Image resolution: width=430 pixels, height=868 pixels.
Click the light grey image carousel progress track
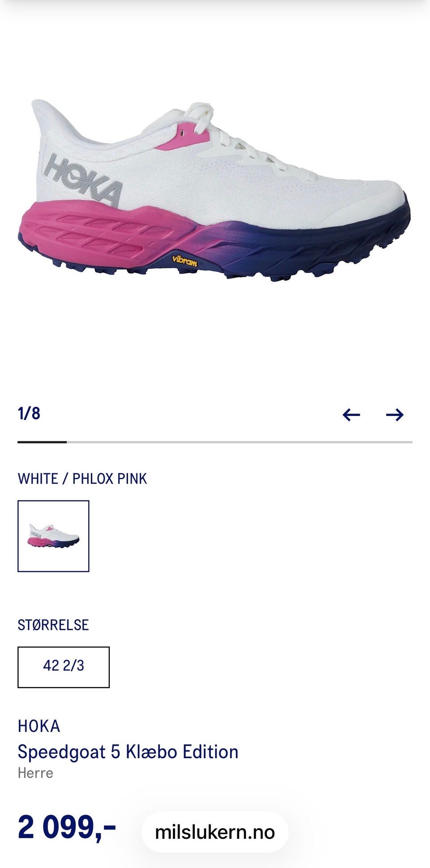click(x=239, y=442)
